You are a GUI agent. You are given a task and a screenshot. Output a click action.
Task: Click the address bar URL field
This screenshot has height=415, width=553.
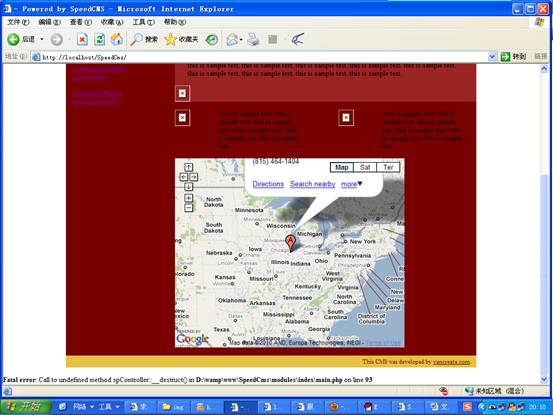[x=259, y=57]
